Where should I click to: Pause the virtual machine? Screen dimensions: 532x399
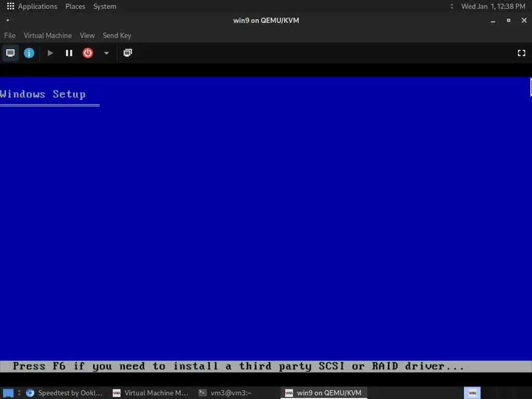coord(69,53)
